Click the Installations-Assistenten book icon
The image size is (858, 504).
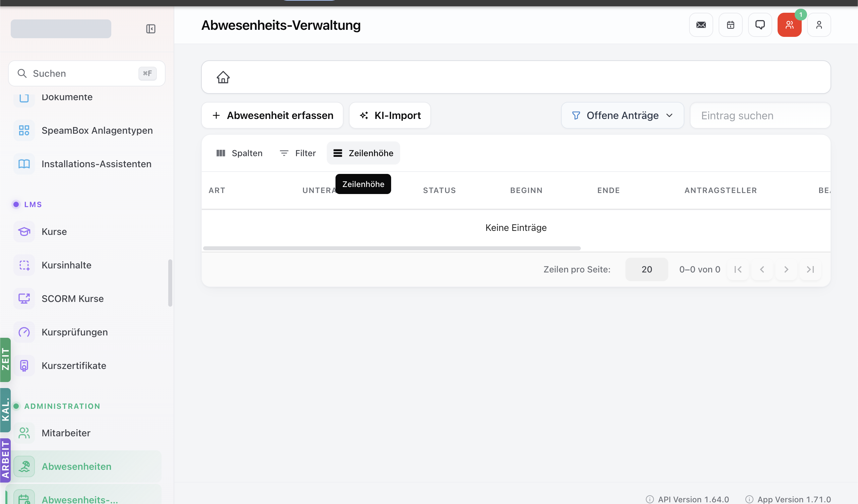pyautogui.click(x=24, y=164)
